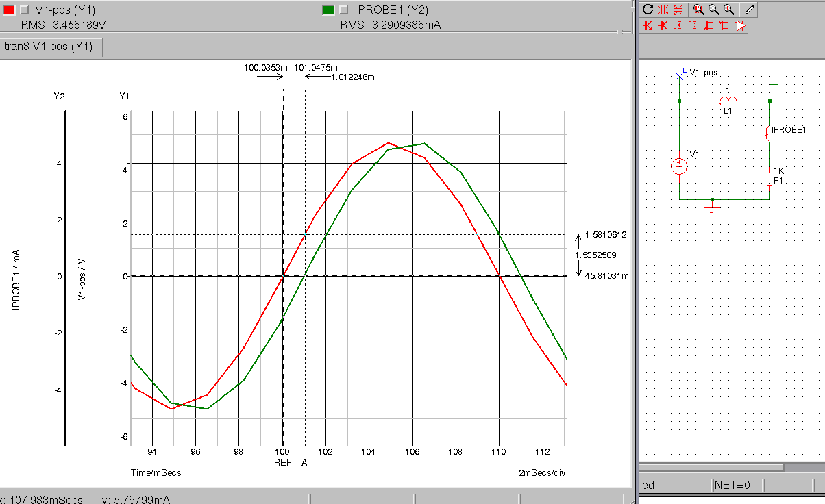Toggle the IPROBE1 curve checkbox

(x=343, y=10)
